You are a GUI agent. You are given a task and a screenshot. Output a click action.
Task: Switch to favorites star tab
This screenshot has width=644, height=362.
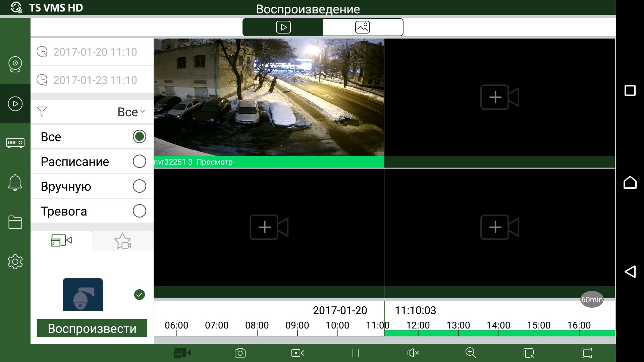pyautogui.click(x=123, y=241)
